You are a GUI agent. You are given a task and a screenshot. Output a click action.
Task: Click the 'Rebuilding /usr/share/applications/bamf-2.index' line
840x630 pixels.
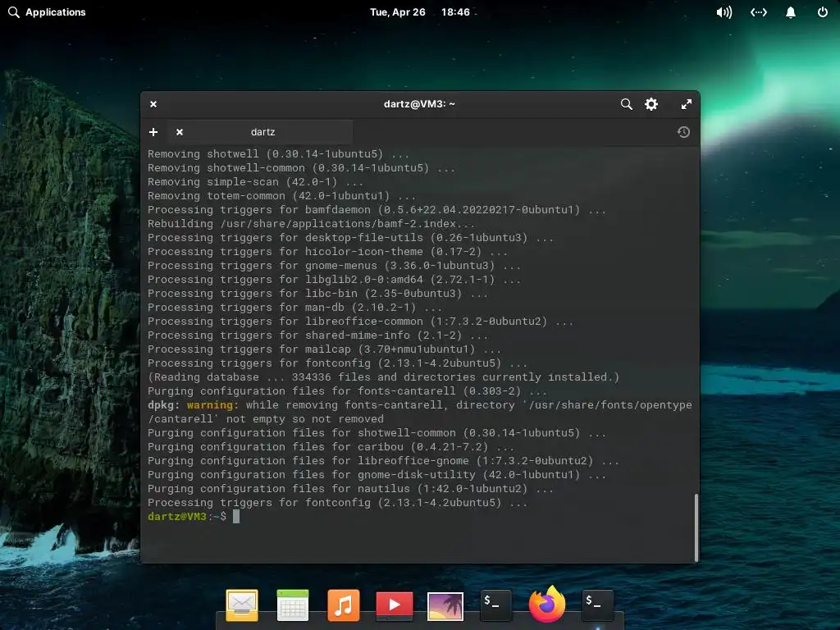pos(311,224)
